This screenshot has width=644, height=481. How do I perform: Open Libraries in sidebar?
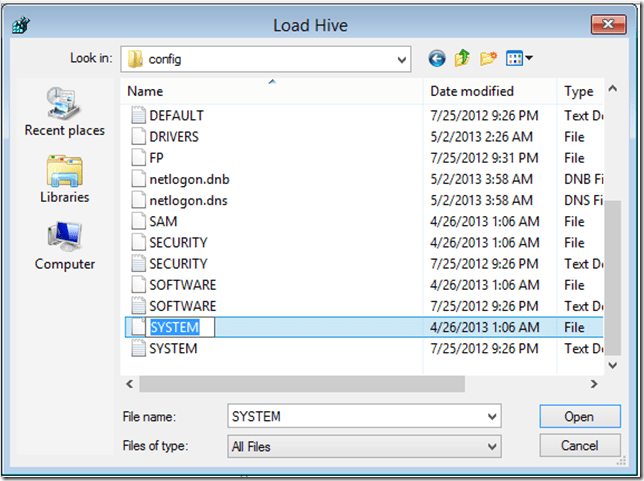tap(64, 179)
